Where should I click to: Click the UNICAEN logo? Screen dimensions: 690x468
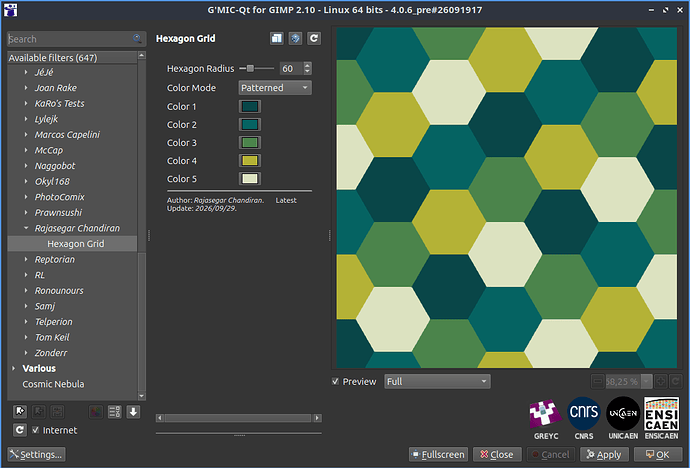pos(623,413)
